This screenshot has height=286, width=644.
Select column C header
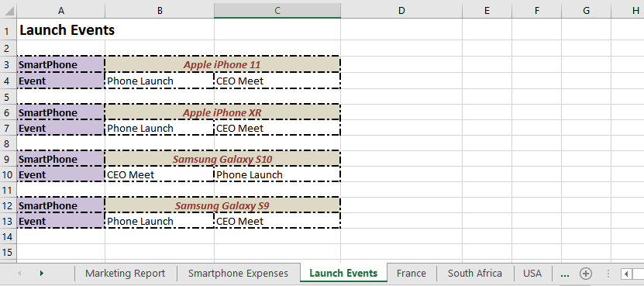pyautogui.click(x=277, y=11)
